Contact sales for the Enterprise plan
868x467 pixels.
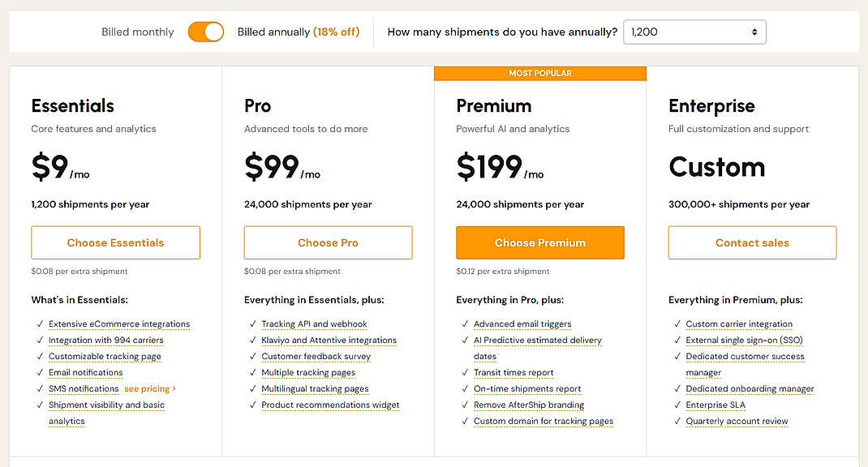click(x=752, y=242)
